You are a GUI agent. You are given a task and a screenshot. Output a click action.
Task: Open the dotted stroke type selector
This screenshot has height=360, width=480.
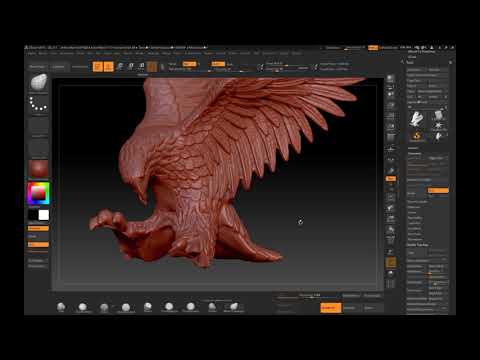[x=39, y=104]
